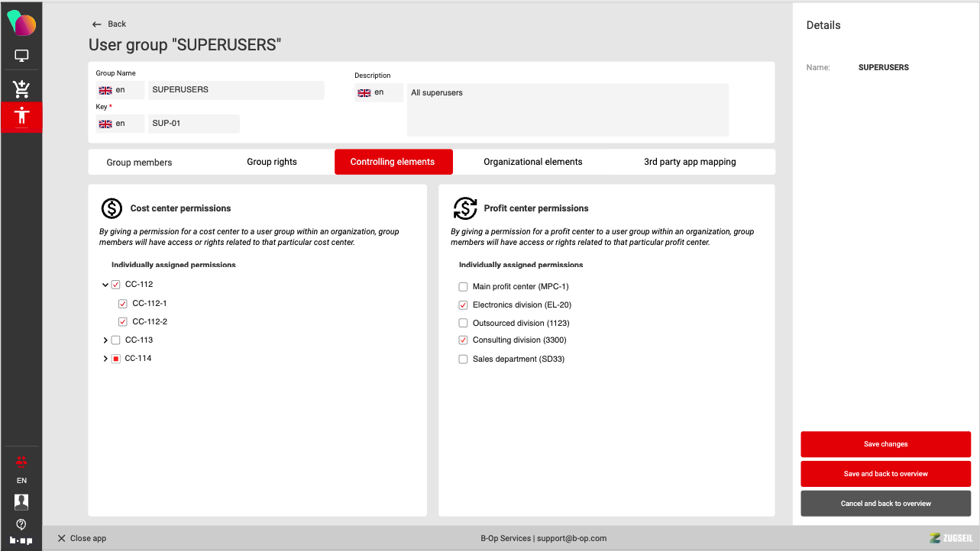Click the Save changes button

click(x=885, y=444)
